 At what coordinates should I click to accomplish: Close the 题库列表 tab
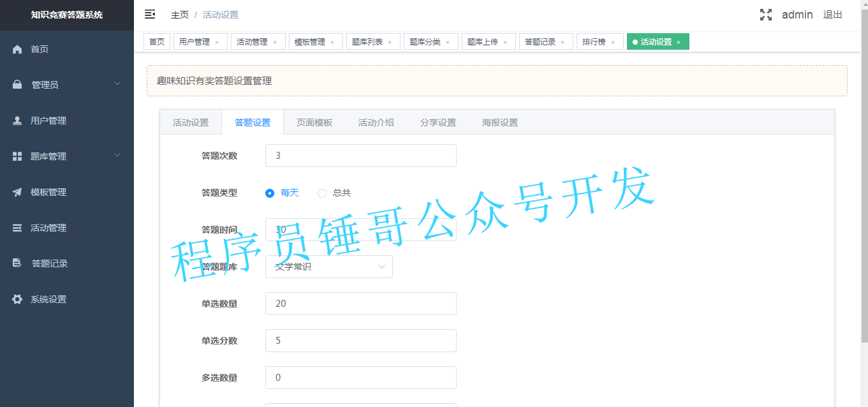click(x=390, y=42)
